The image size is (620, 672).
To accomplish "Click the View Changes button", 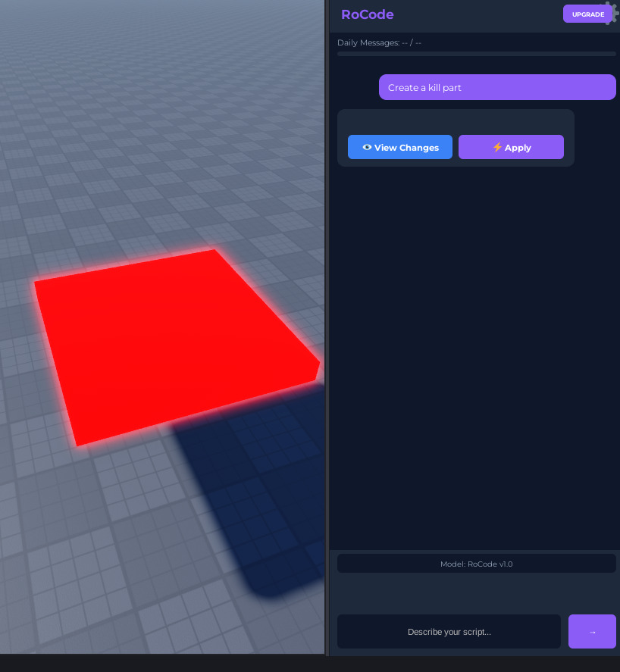I will pos(399,147).
